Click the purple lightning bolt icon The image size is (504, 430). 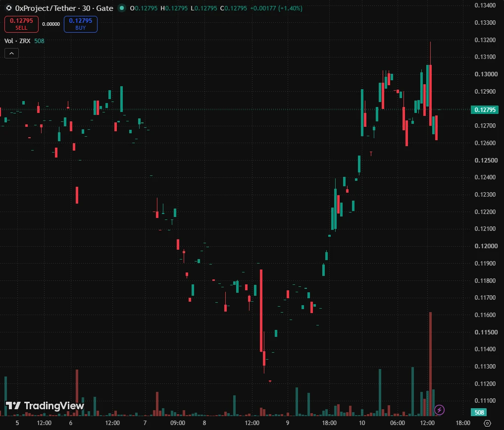(439, 410)
